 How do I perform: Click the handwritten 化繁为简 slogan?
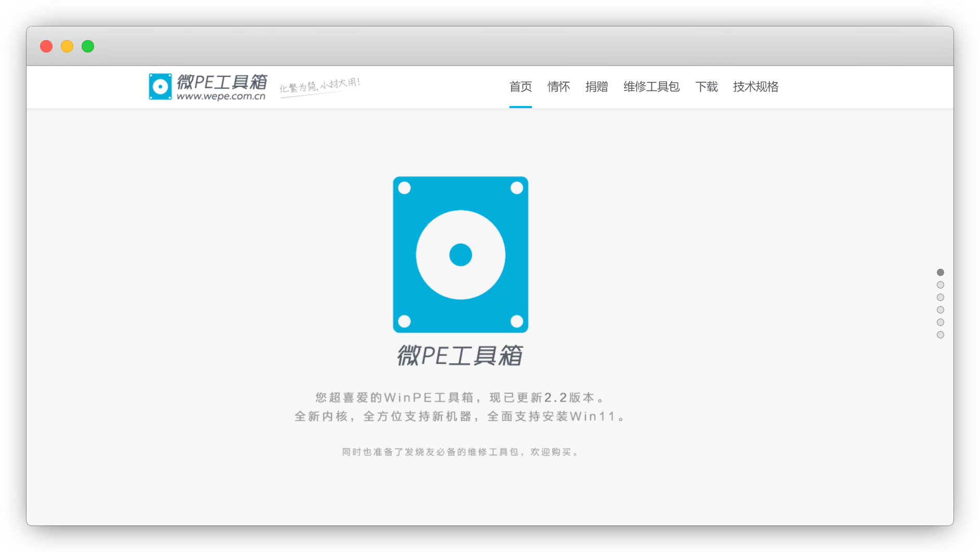point(320,86)
